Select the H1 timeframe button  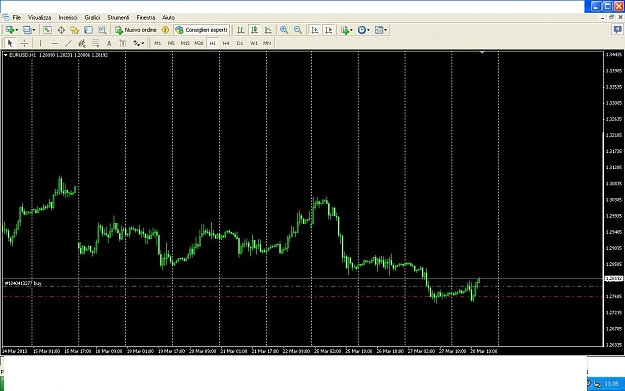click(212, 43)
